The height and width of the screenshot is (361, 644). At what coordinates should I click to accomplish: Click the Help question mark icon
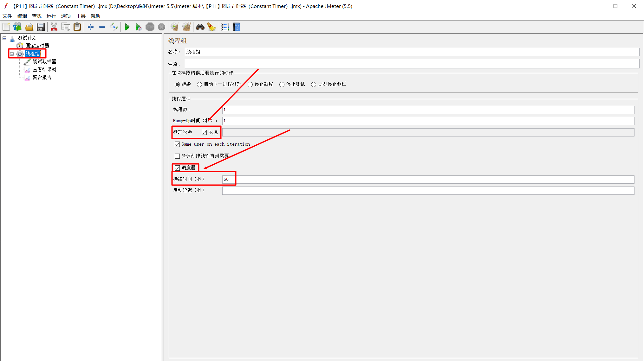tap(237, 27)
